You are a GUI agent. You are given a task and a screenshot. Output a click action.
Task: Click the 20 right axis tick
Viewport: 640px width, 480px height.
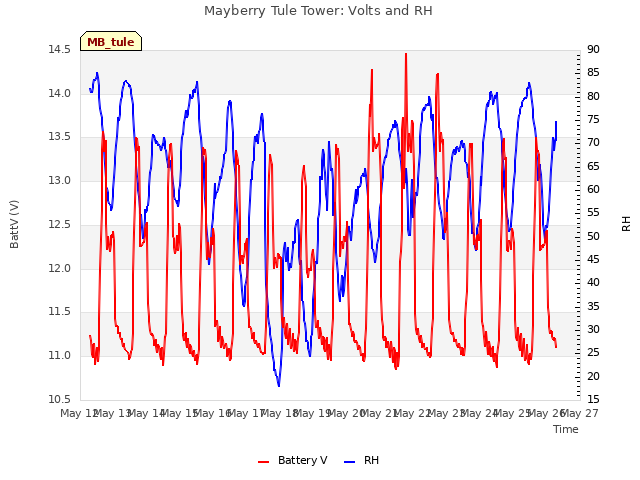pos(593,376)
